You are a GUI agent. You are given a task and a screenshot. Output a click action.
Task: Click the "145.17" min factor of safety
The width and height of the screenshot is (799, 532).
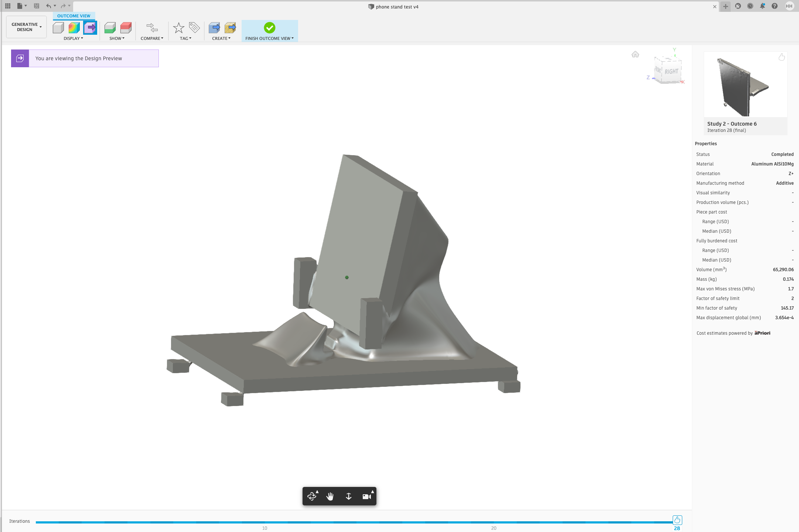[787, 308]
